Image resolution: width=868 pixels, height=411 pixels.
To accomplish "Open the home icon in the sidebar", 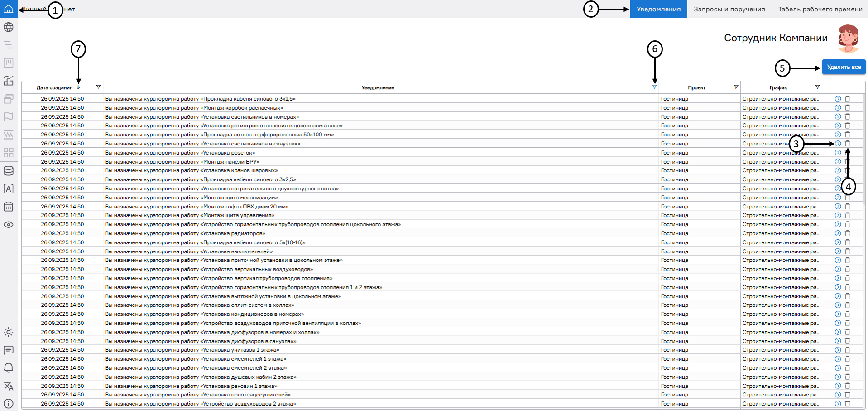I will [9, 9].
